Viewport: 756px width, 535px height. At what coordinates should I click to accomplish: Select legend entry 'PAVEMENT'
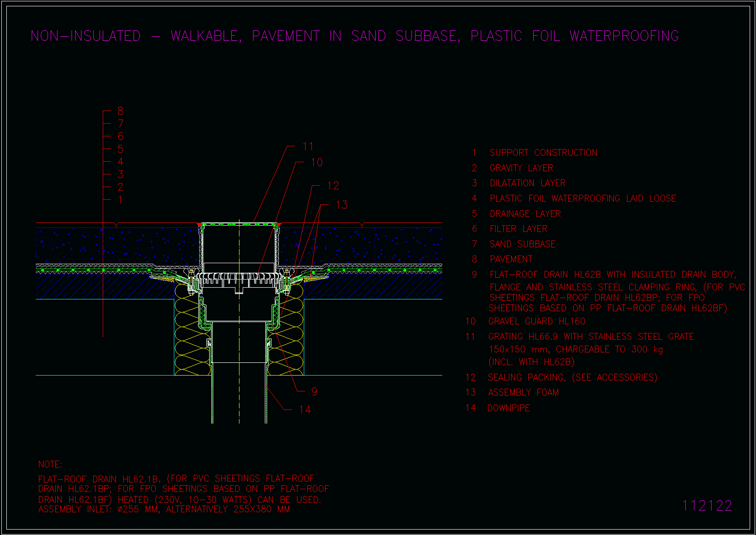[x=511, y=259]
